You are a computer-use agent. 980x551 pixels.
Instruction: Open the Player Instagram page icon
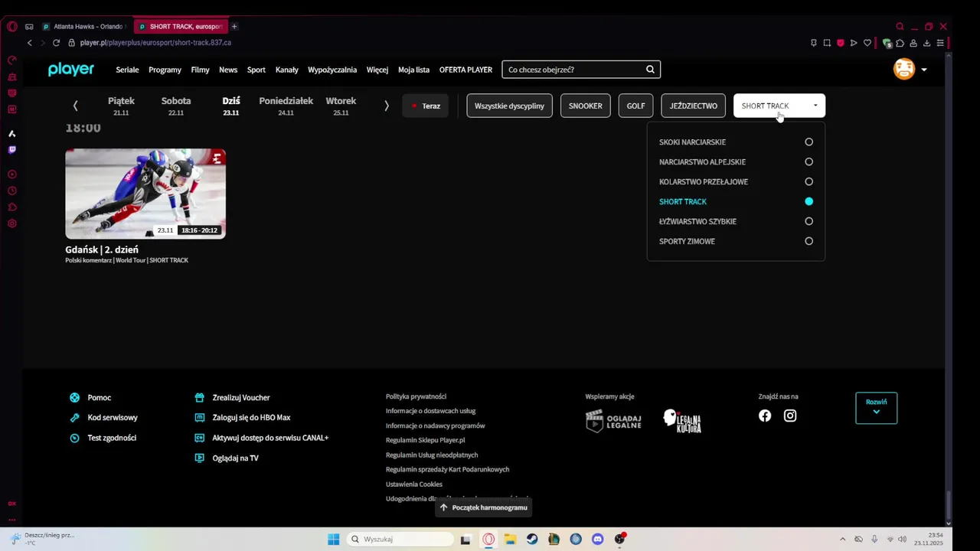coord(790,416)
